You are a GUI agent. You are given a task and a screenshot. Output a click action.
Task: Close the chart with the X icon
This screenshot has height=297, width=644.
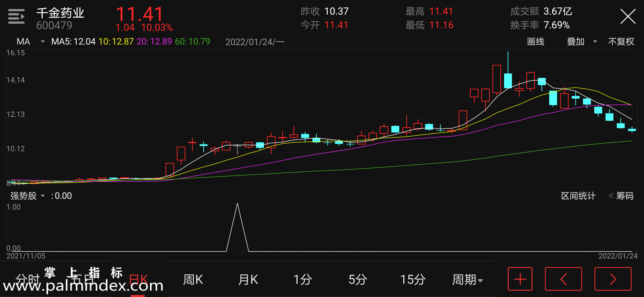(x=628, y=16)
